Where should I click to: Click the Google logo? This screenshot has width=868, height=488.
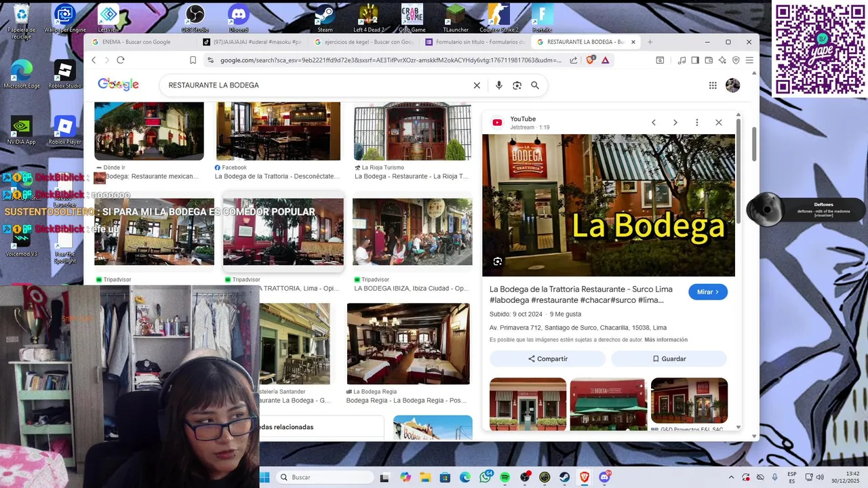click(x=118, y=85)
